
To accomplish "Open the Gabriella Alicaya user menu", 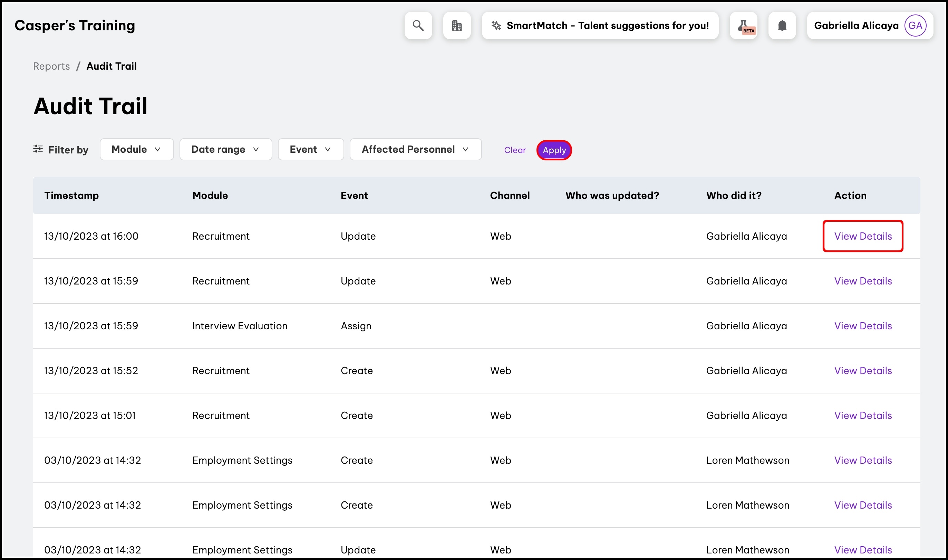I will coord(856,26).
